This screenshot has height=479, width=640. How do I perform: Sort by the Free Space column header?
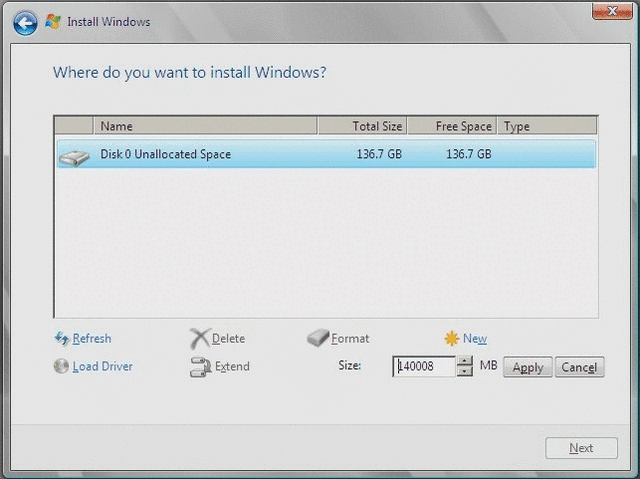pyautogui.click(x=452, y=126)
